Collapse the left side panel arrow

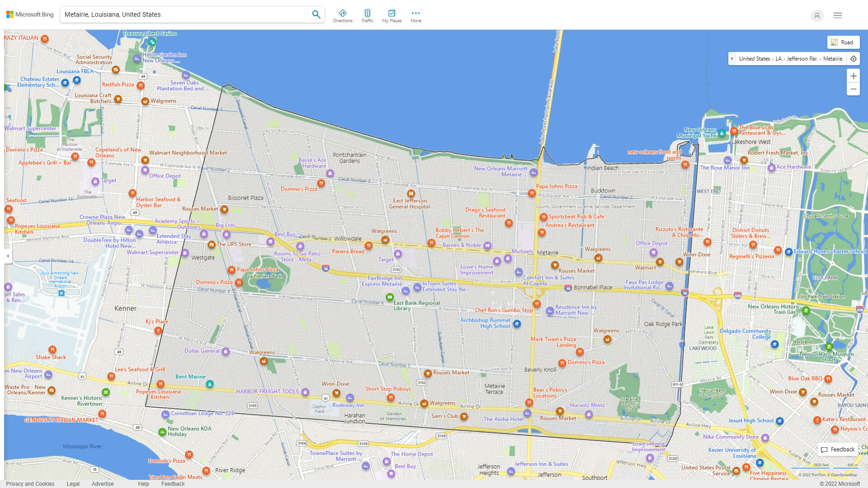(x=7, y=256)
